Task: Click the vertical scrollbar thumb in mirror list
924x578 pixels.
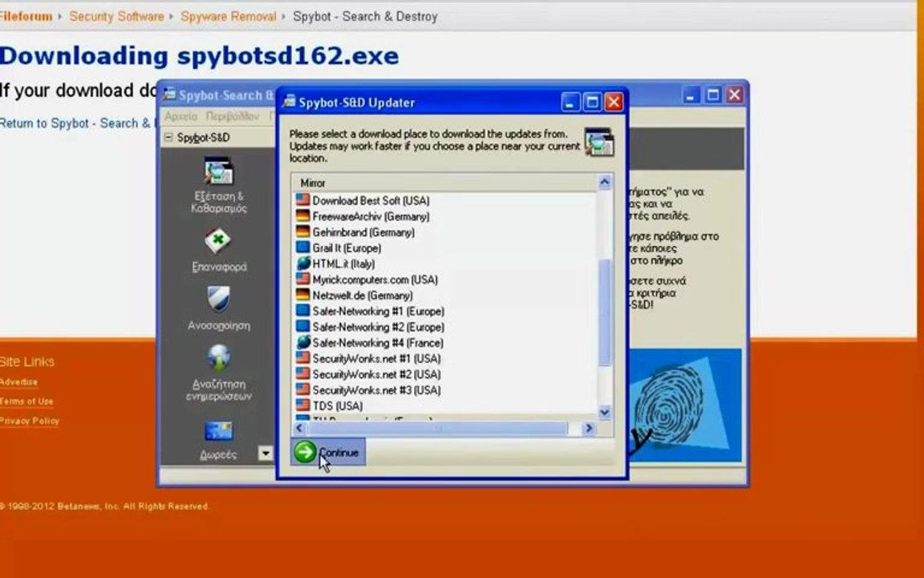Action: click(x=605, y=312)
